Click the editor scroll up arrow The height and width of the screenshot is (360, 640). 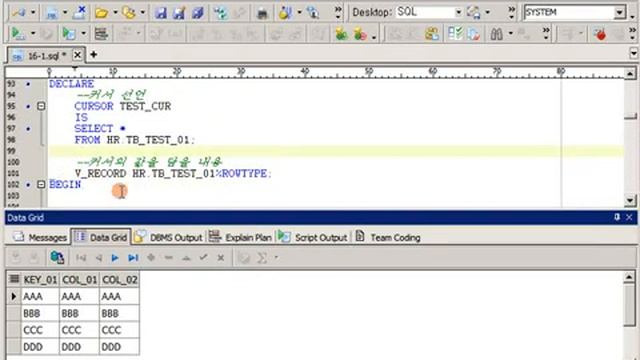pyautogui.click(x=630, y=73)
